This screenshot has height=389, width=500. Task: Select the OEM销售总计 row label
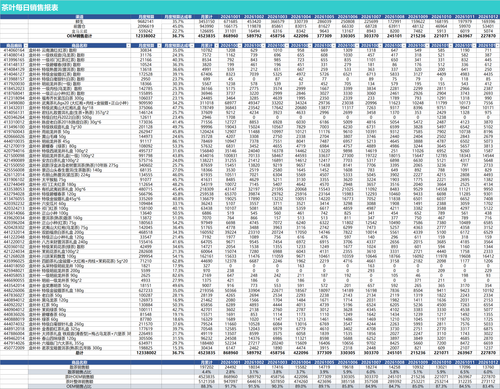(x=79, y=36)
